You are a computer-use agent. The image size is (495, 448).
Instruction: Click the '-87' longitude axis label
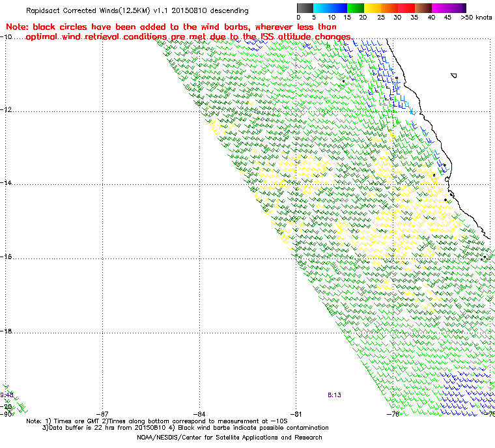tap(103, 414)
